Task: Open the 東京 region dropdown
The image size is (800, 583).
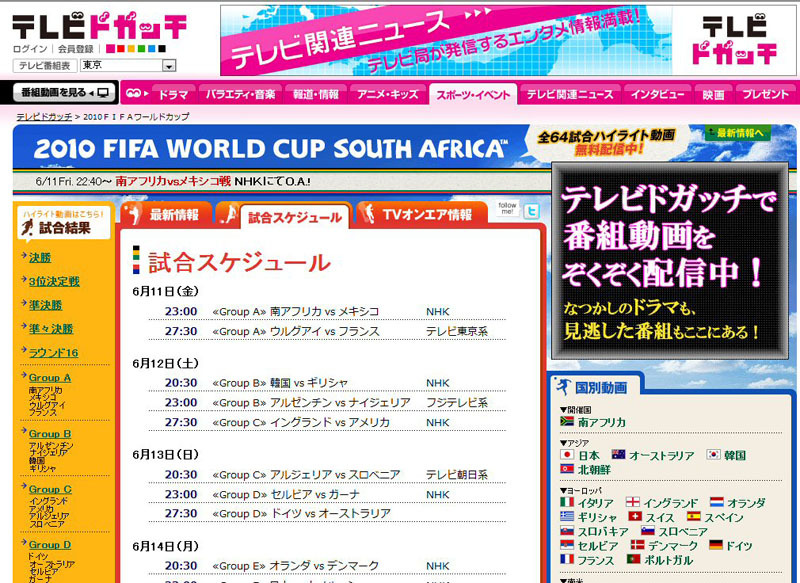Action: [128, 65]
